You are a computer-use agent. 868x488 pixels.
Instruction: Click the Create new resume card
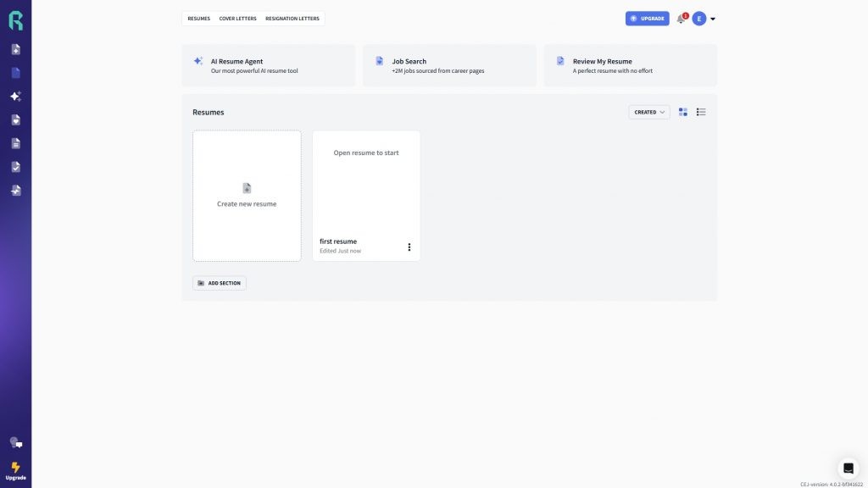pyautogui.click(x=247, y=196)
